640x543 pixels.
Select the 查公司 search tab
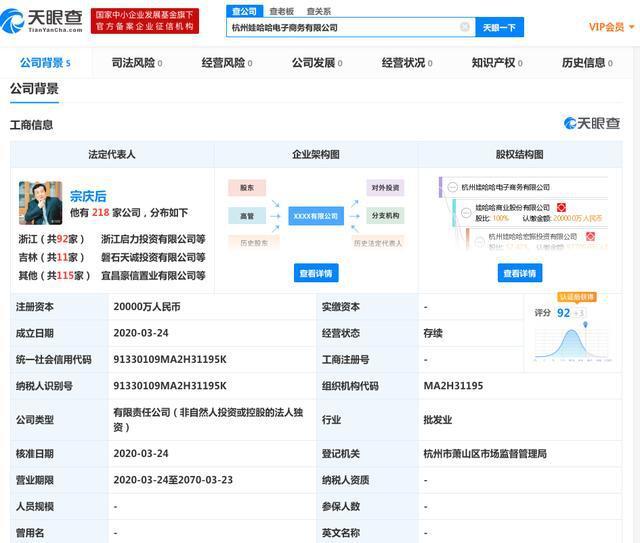[244, 11]
